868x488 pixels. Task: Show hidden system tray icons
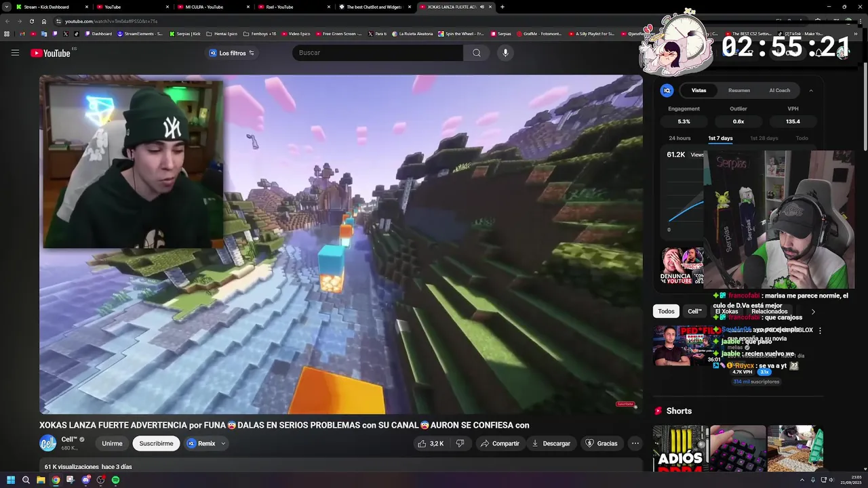tap(802, 480)
